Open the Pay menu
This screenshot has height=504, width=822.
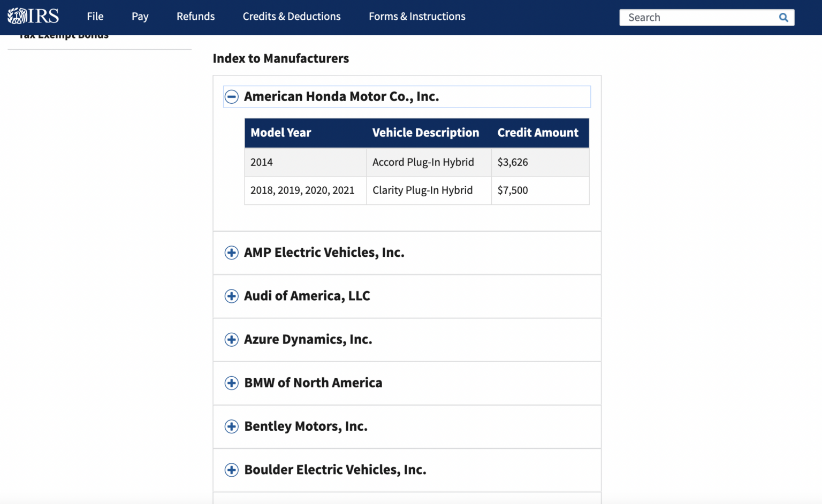[140, 17]
